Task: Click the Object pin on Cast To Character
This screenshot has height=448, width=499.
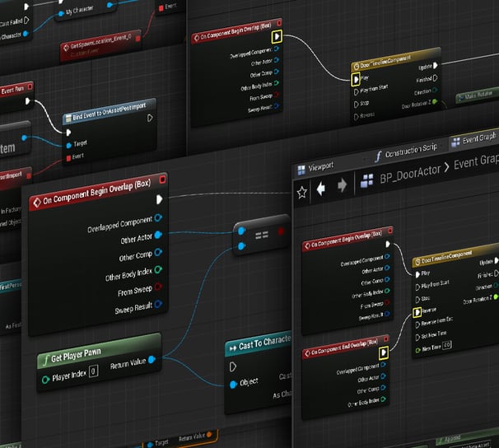Action: click(x=233, y=385)
